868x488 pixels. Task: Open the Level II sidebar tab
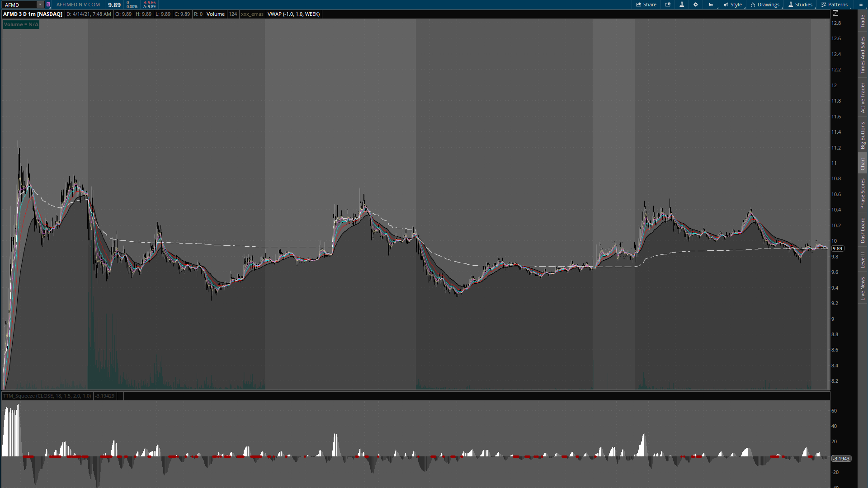click(x=863, y=260)
